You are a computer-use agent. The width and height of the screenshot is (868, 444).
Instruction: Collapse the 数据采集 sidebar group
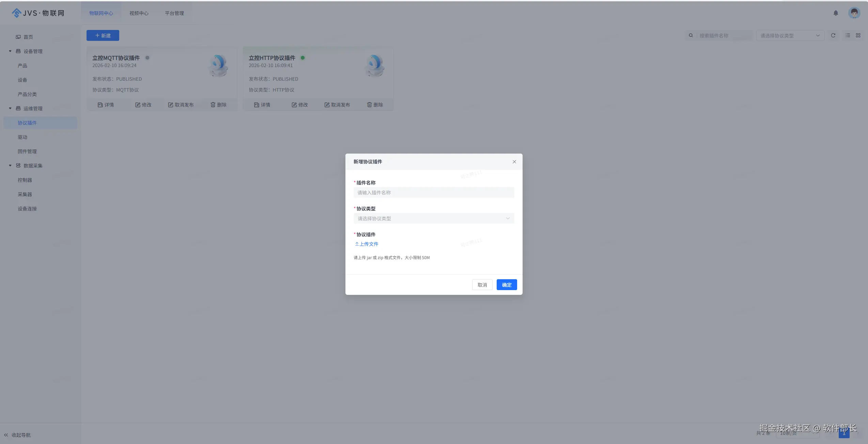[x=10, y=166]
